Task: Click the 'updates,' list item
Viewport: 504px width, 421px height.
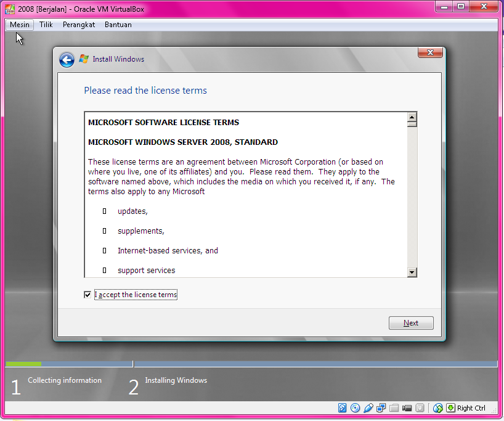Action: click(132, 211)
